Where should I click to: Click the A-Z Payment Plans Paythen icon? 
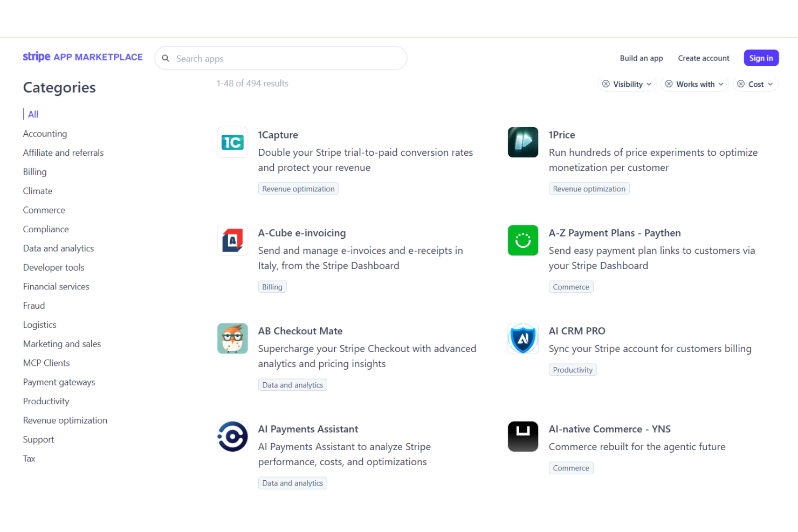coord(522,240)
